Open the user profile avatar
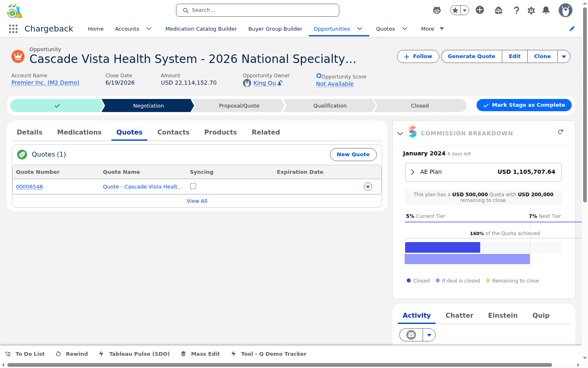 point(566,10)
